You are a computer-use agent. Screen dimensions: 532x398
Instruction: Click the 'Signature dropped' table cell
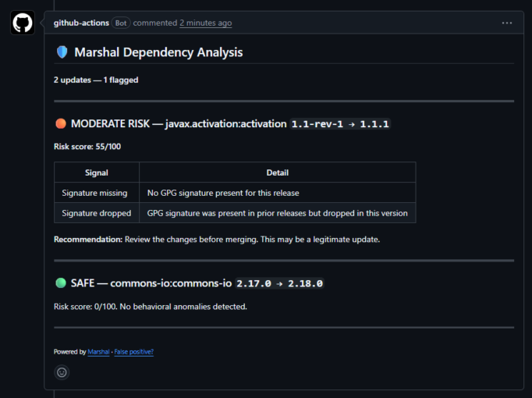tap(97, 213)
